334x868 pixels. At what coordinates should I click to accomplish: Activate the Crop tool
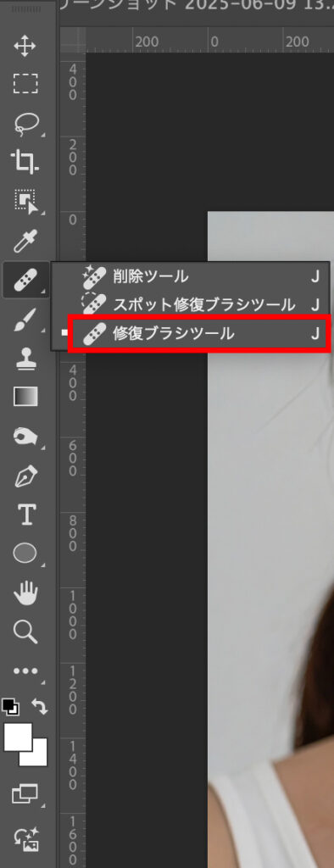point(25,162)
